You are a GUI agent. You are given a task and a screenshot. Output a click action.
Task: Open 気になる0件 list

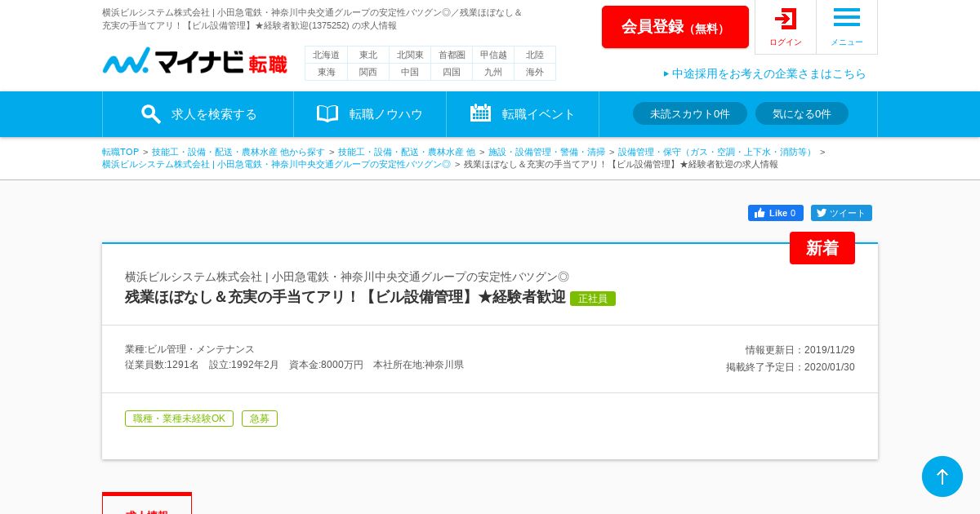coord(802,113)
